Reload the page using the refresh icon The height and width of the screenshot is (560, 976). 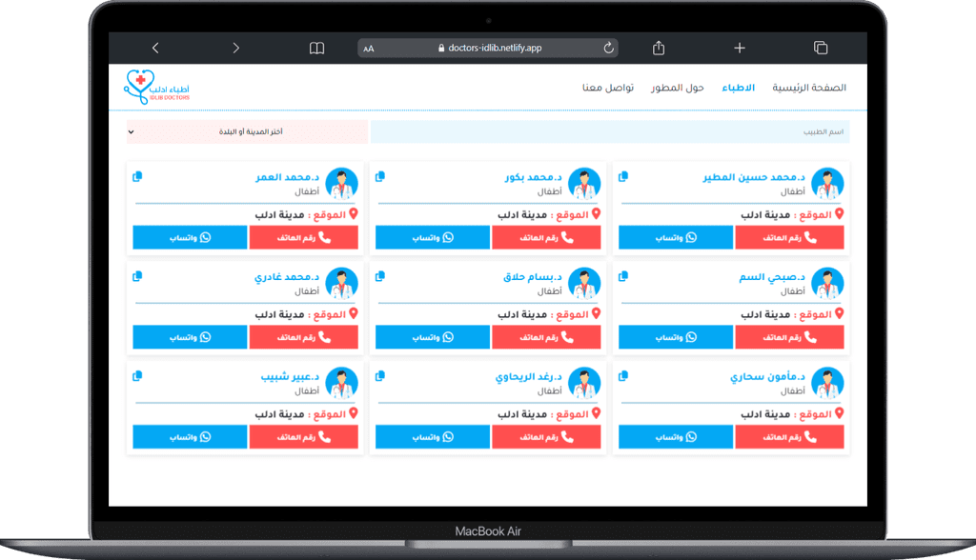point(608,48)
